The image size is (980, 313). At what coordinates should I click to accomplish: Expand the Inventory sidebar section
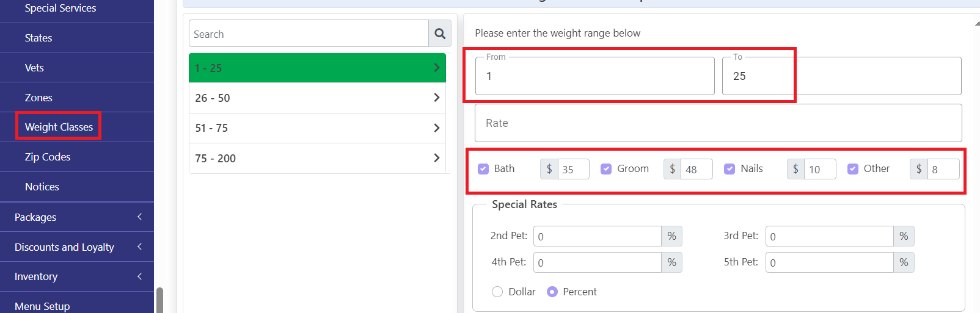pyautogui.click(x=77, y=276)
